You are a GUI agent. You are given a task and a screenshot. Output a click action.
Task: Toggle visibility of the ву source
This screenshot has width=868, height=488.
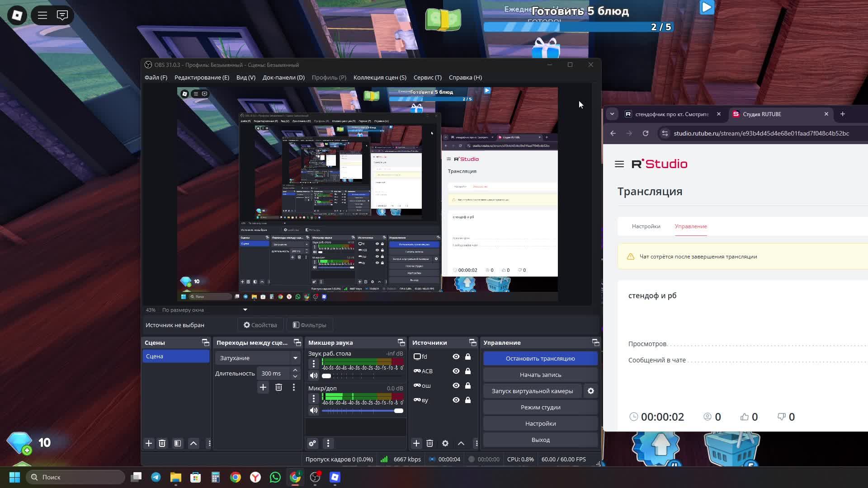pos(456,400)
